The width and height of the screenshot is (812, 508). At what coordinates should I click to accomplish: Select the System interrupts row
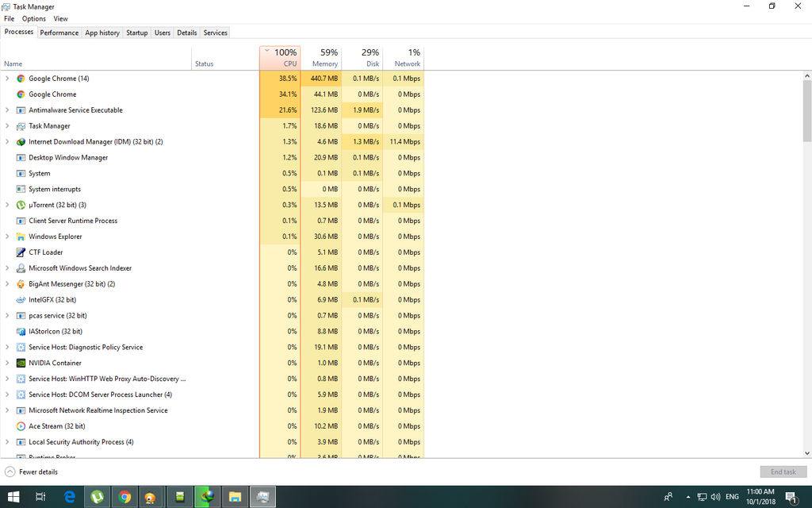pyautogui.click(x=213, y=189)
